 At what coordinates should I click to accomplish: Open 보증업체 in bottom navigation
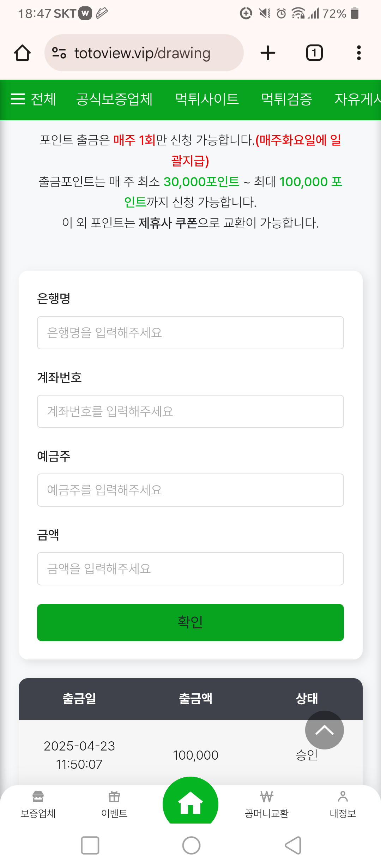[x=38, y=804]
